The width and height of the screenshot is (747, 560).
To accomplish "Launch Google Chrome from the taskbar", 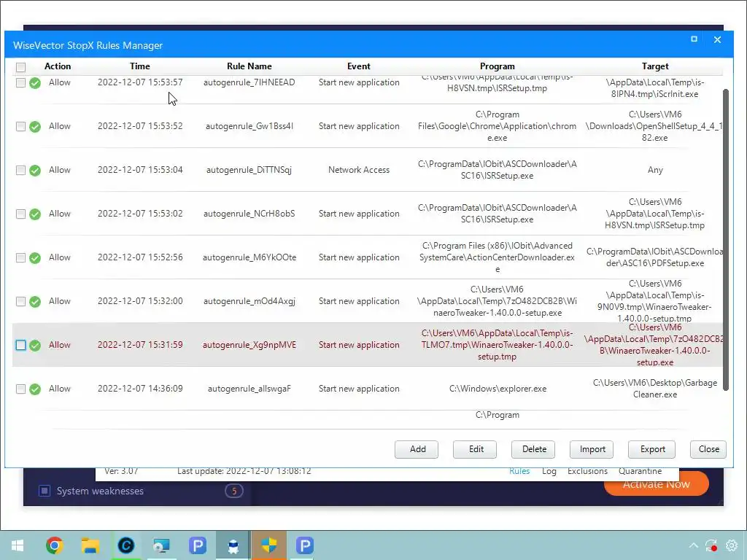I will point(54,545).
